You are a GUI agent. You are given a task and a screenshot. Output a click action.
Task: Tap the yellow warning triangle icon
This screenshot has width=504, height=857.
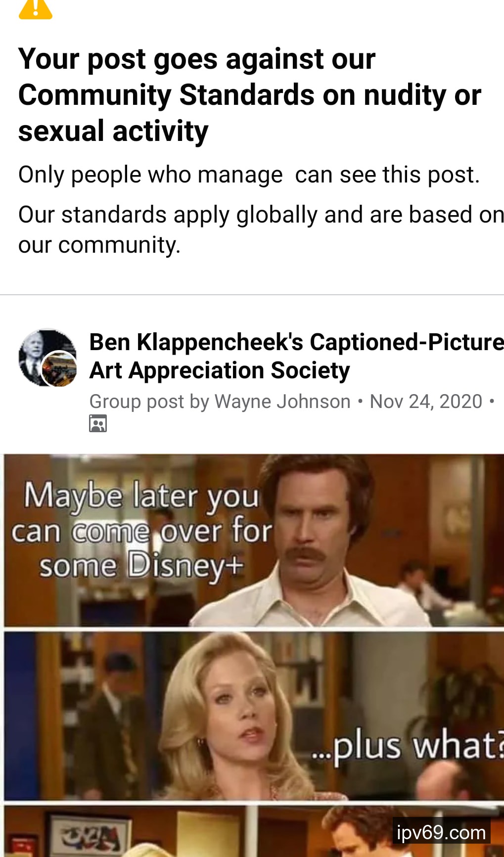click(35, 9)
